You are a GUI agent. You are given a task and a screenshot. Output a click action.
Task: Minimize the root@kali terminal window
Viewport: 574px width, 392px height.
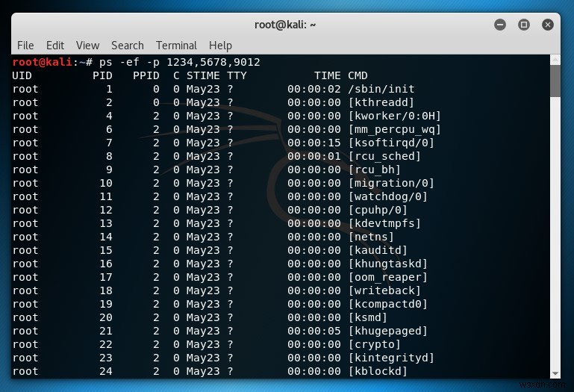pos(500,25)
